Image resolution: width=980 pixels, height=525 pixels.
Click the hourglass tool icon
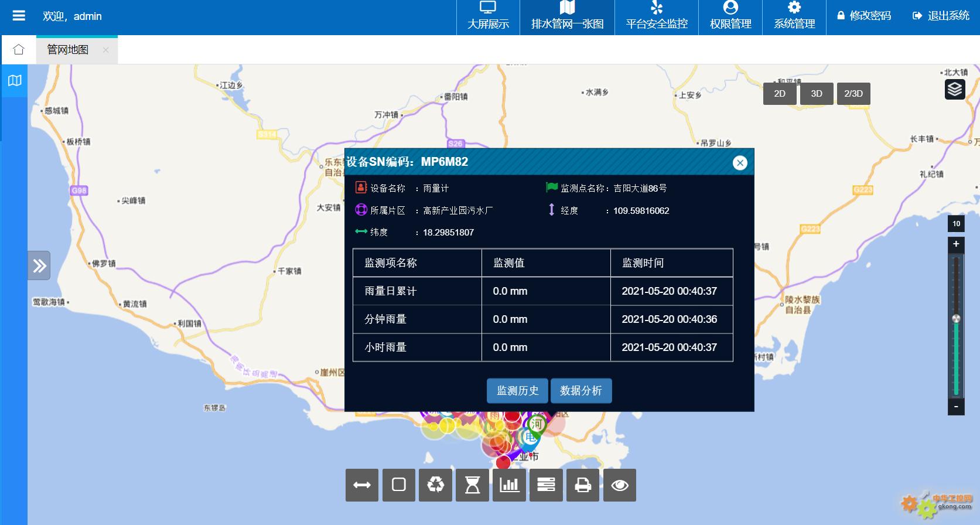(x=472, y=485)
